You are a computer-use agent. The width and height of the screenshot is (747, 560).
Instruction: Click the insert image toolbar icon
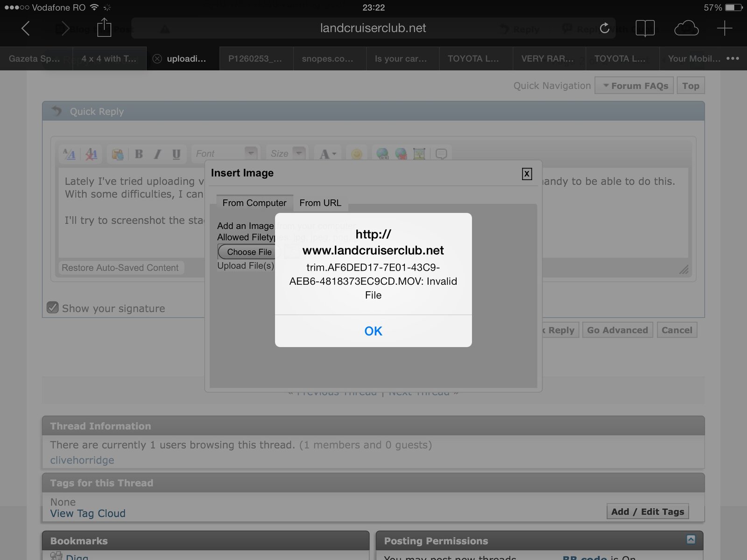click(x=419, y=154)
